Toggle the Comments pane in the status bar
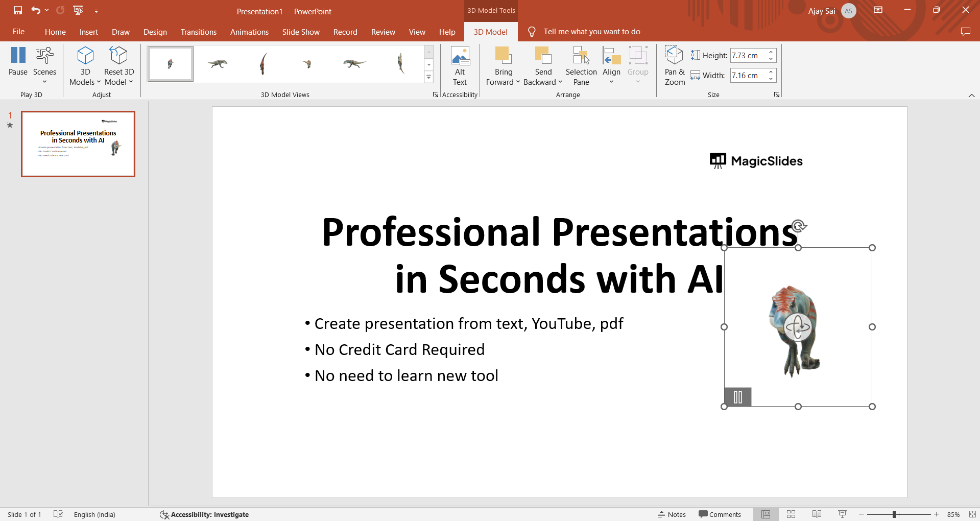The image size is (980, 521). [720, 514]
